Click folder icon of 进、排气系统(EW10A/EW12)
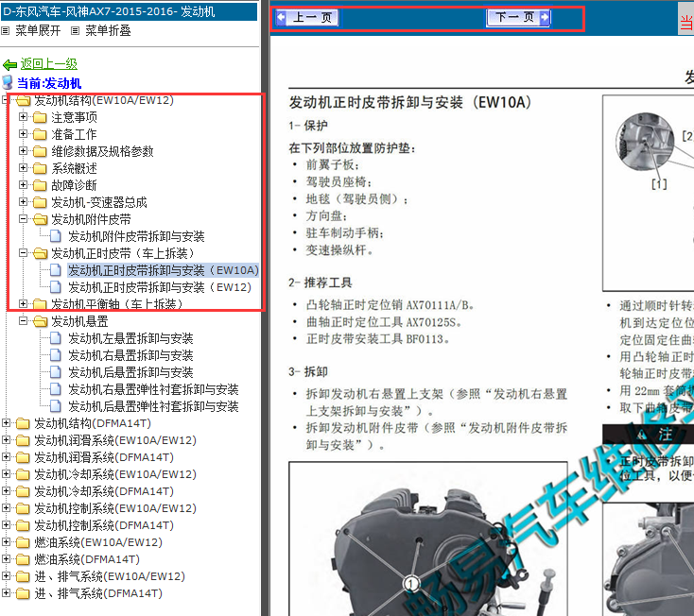The width and height of the screenshot is (694, 616). point(23,576)
